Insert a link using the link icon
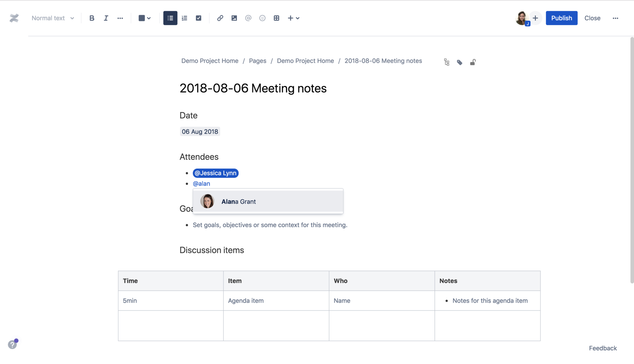This screenshot has height=364, width=634. coord(220,18)
